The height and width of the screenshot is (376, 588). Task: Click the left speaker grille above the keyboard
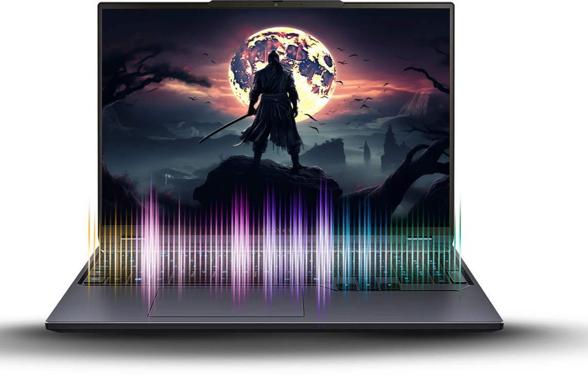[x=131, y=238]
